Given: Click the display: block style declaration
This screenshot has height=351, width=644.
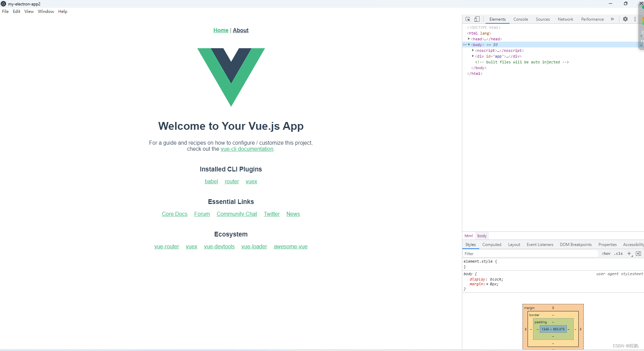Looking at the screenshot, I should [x=486, y=280].
